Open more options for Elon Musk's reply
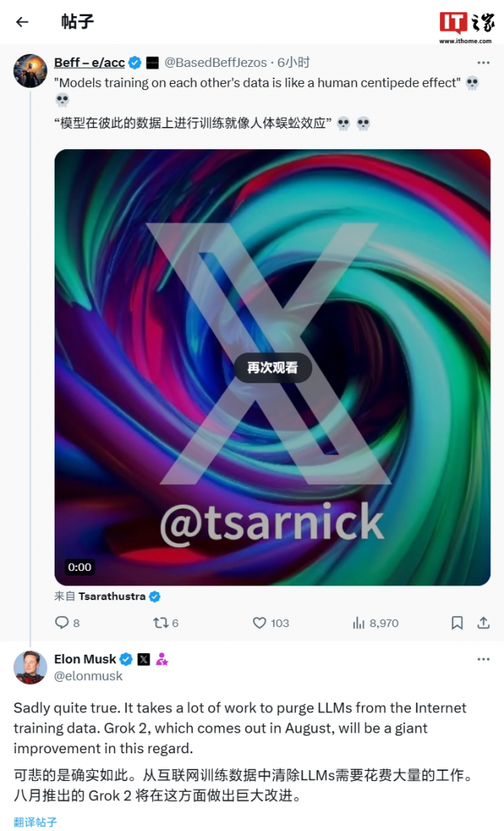 pyautogui.click(x=483, y=659)
